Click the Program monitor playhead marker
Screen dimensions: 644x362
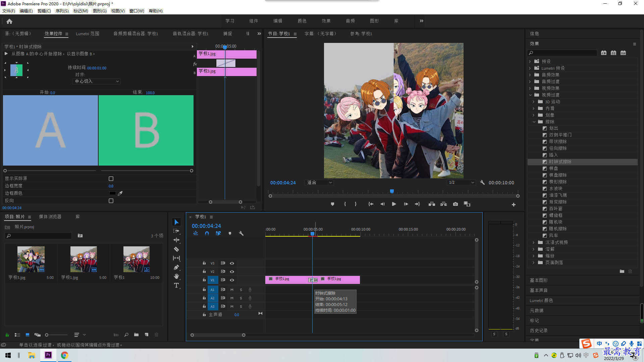(392, 191)
